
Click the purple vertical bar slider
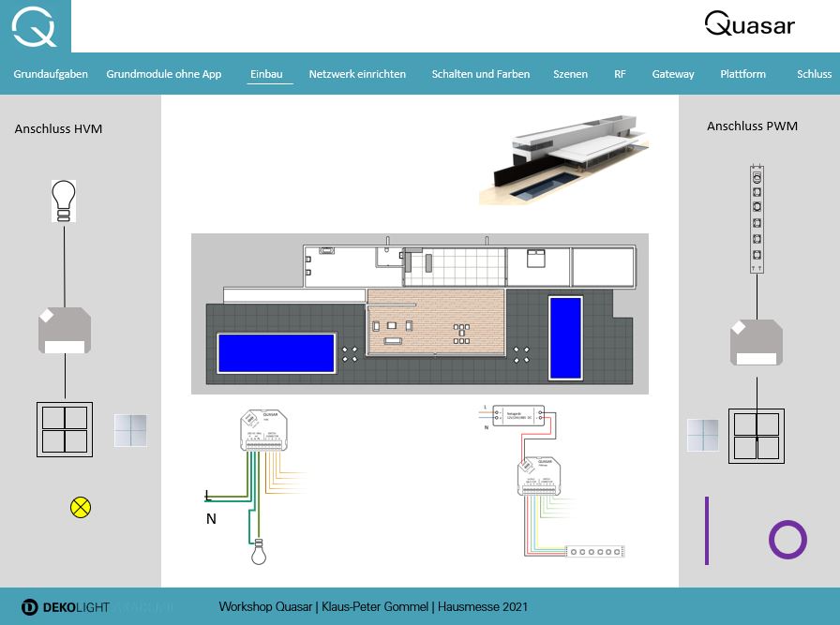coord(707,530)
